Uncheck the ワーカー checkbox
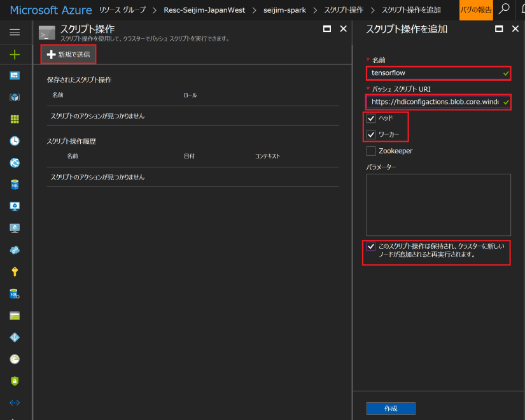 pyautogui.click(x=371, y=135)
